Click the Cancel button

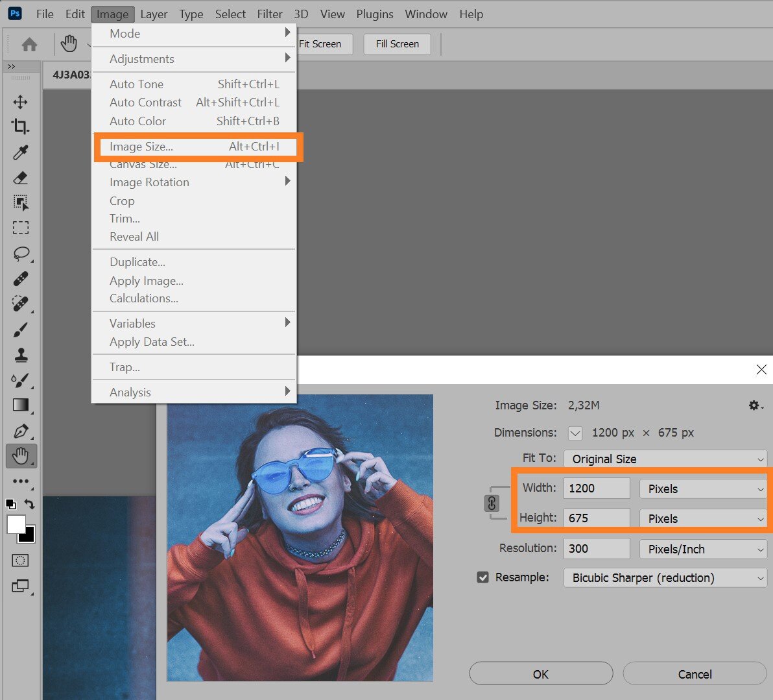click(x=695, y=674)
